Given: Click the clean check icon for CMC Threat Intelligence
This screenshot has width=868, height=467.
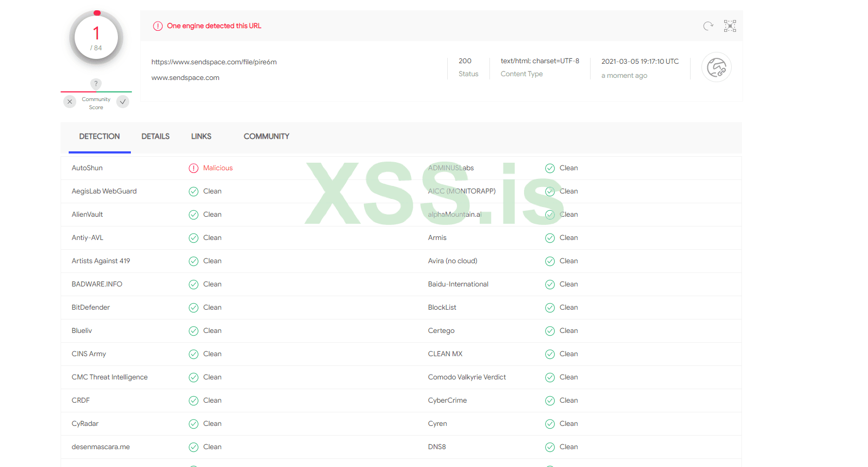Looking at the screenshot, I should pyautogui.click(x=194, y=377).
